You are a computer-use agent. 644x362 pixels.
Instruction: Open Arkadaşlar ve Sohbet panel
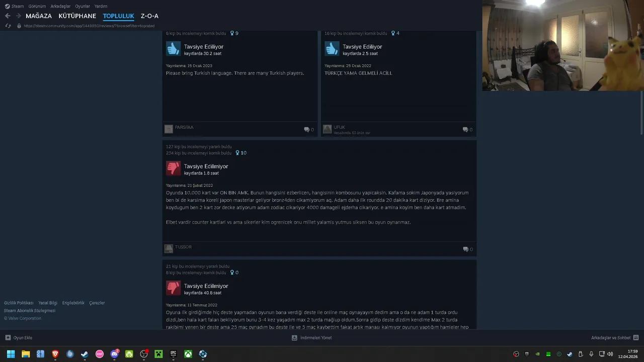(615, 338)
